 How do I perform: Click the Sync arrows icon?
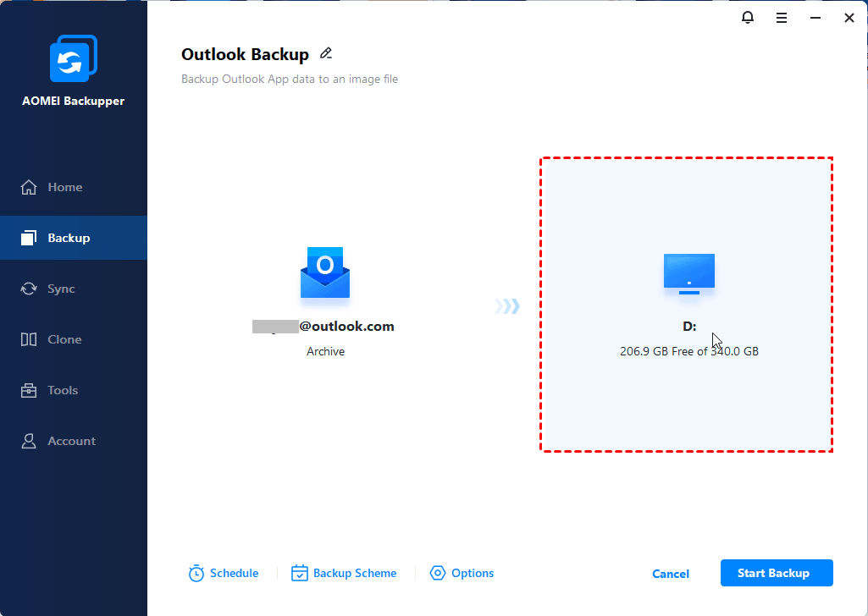click(x=29, y=289)
